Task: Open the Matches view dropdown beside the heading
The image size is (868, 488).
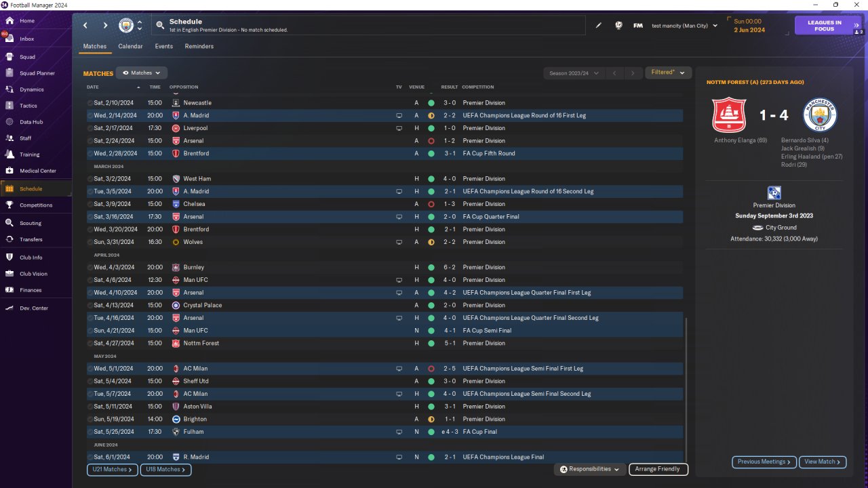Action: pyautogui.click(x=142, y=73)
